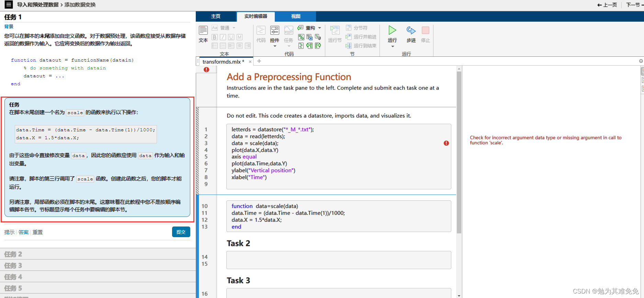Align text left
The height and width of the screenshot is (298, 644).
231,46
